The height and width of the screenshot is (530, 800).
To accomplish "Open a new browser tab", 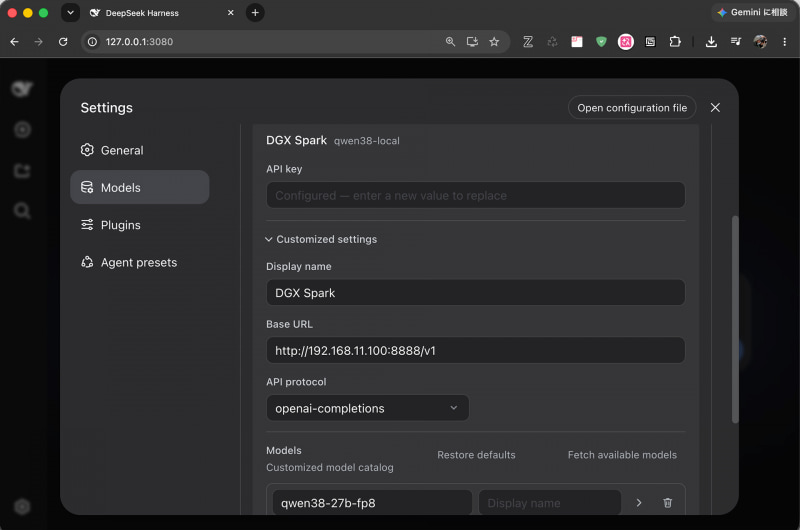I will [255, 13].
